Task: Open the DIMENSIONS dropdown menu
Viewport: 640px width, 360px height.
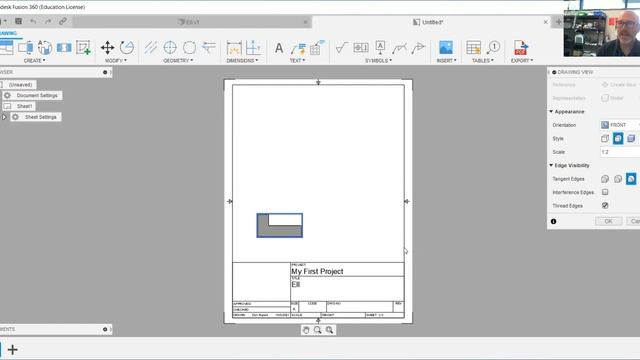Action: [242, 60]
